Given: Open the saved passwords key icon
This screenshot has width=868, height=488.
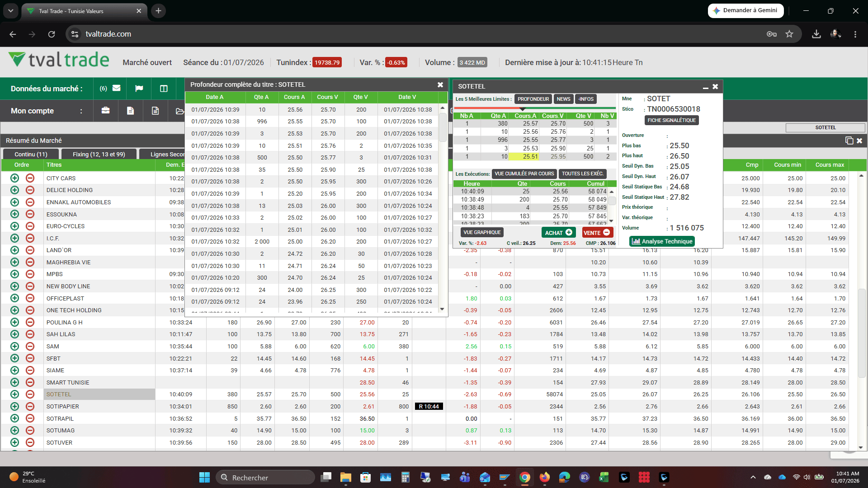Looking at the screenshot, I should click(772, 34).
